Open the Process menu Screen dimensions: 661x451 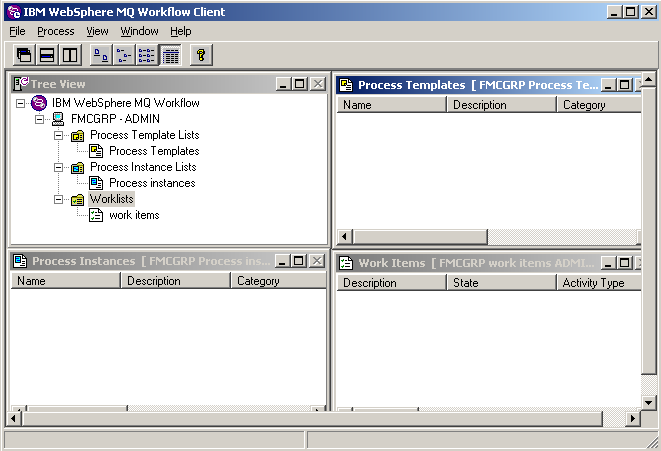pos(56,31)
